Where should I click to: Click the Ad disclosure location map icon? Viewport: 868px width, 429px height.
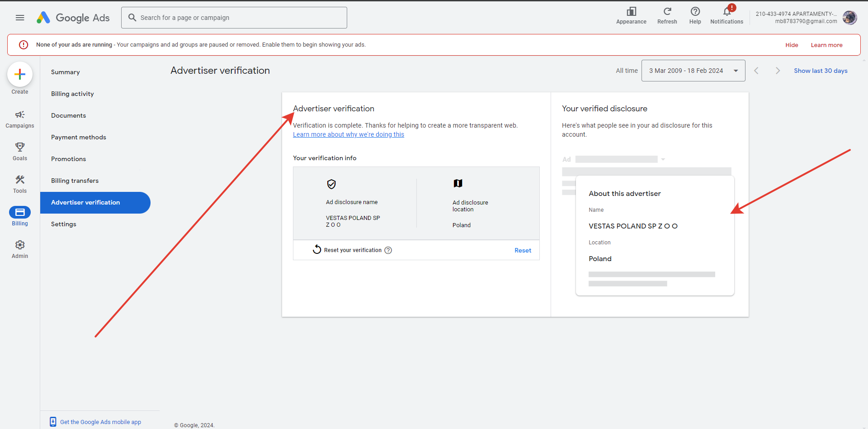pos(458,183)
